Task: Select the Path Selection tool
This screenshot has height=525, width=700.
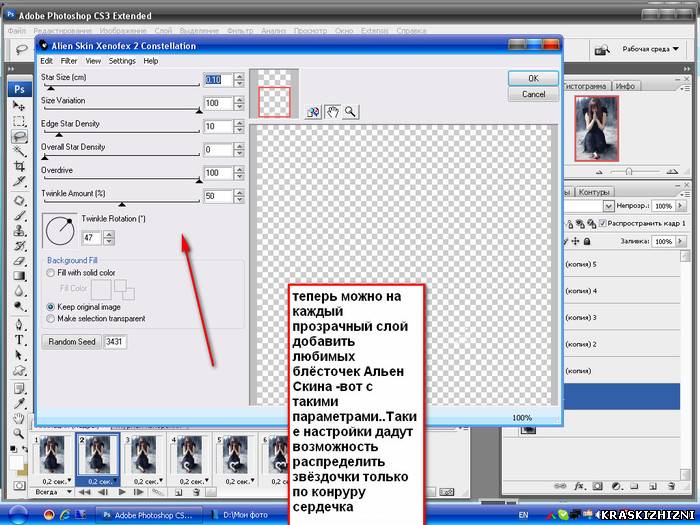Action: (x=19, y=355)
